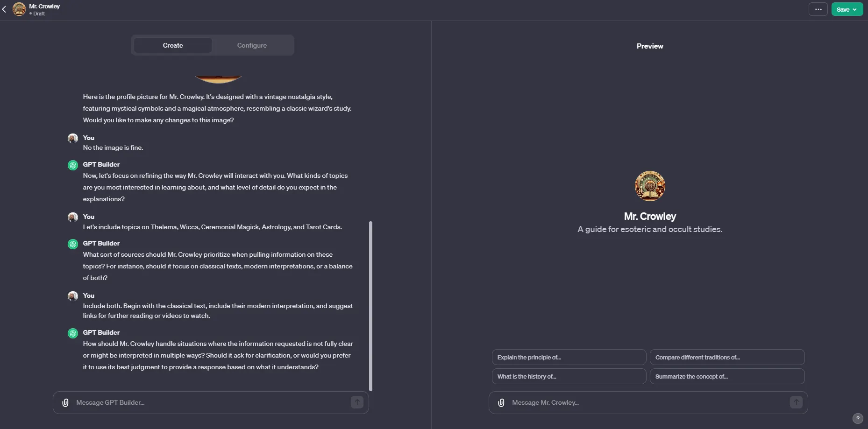Click the Mr. Crowley preview profile picture
This screenshot has height=429, width=868.
(650, 186)
